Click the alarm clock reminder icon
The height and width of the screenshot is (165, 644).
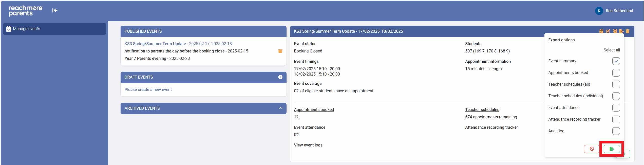pyautogui.click(x=615, y=31)
